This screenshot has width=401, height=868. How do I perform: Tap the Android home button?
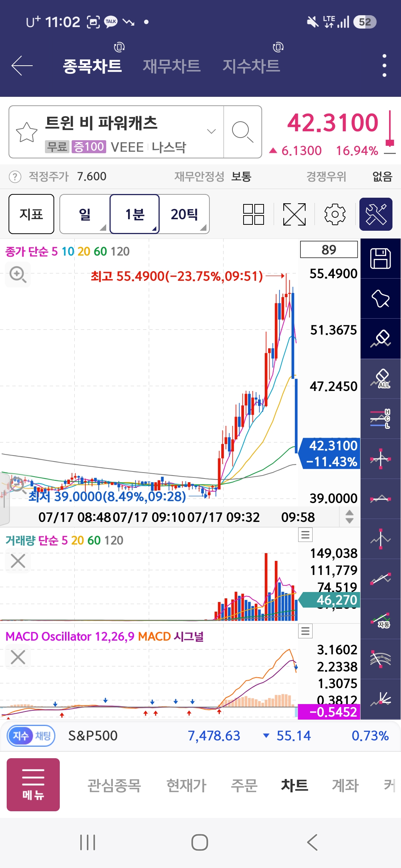tap(200, 842)
